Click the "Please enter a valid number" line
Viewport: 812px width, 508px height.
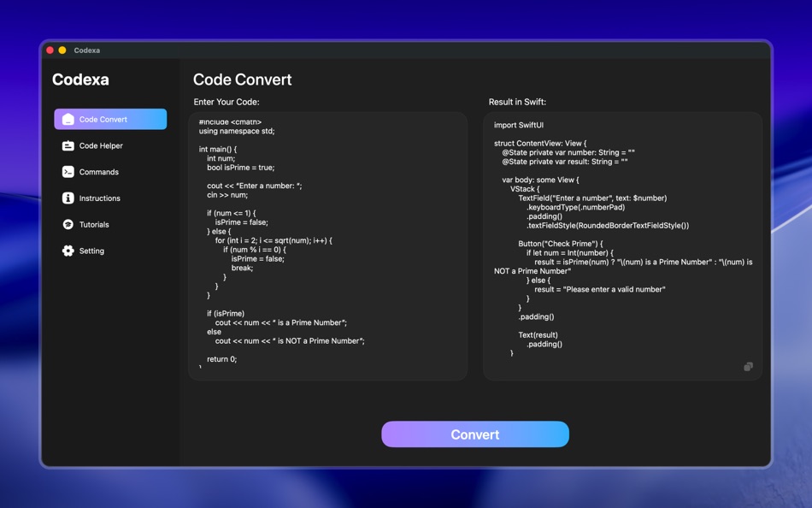[600, 289]
